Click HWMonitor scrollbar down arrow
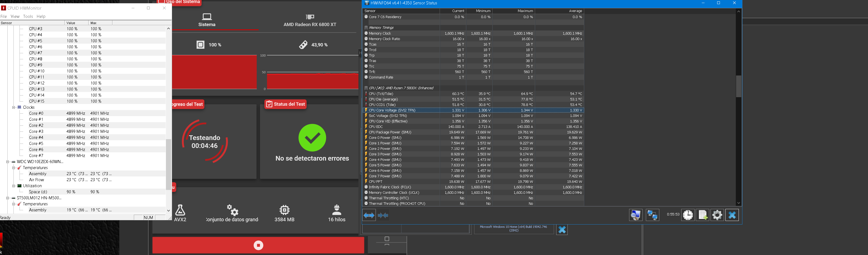 (168, 211)
